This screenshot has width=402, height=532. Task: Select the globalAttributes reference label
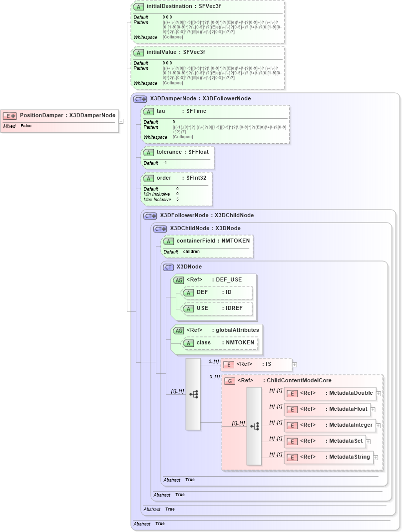pos(223,330)
